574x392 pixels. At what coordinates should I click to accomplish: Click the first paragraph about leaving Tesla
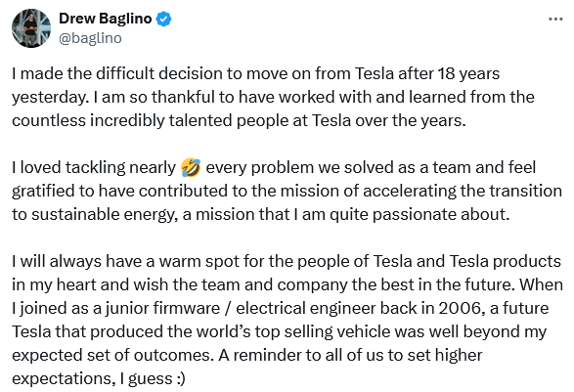[x=273, y=97]
